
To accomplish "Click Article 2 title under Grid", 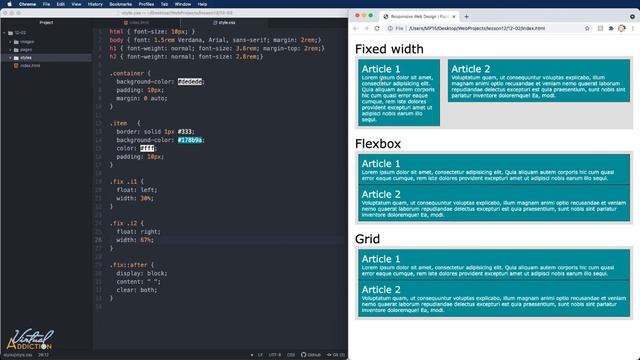I will tap(380, 290).
